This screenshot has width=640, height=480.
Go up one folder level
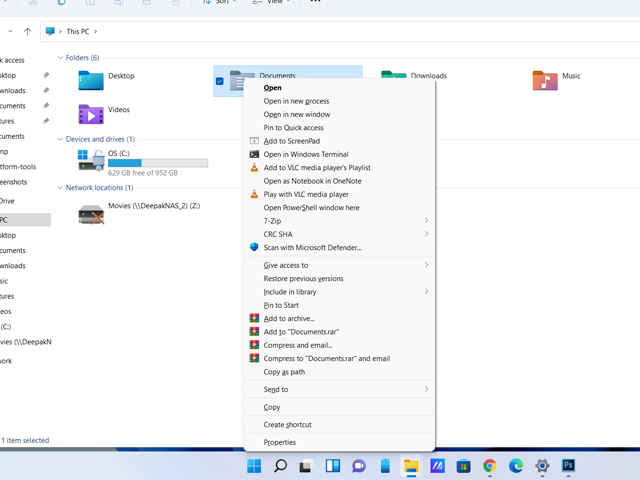coord(27,31)
